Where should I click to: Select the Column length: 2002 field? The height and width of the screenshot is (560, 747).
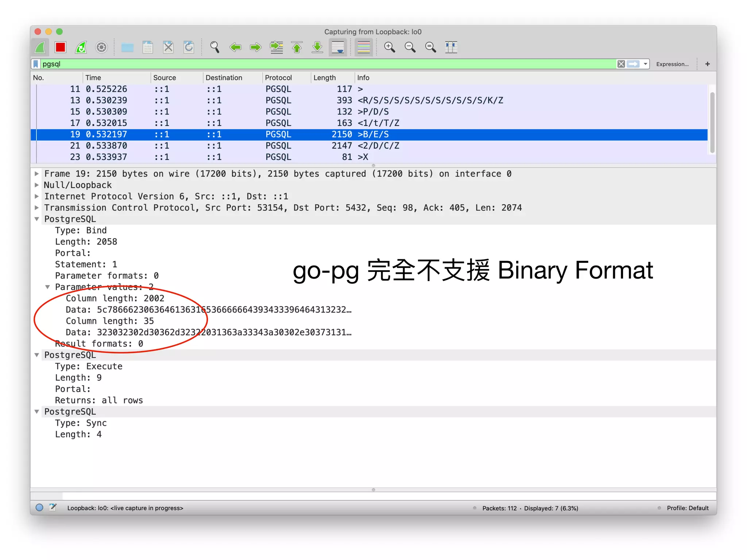[115, 299]
